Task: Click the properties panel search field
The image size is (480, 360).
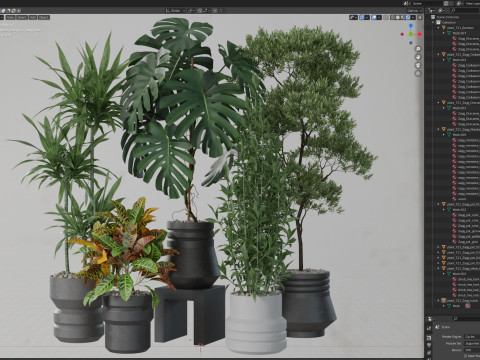Action: [467, 319]
